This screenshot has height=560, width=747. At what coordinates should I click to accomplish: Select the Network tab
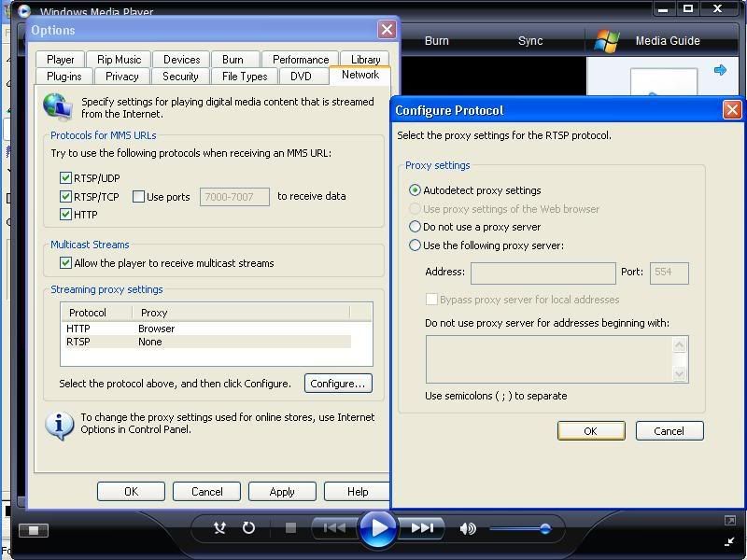[360, 75]
